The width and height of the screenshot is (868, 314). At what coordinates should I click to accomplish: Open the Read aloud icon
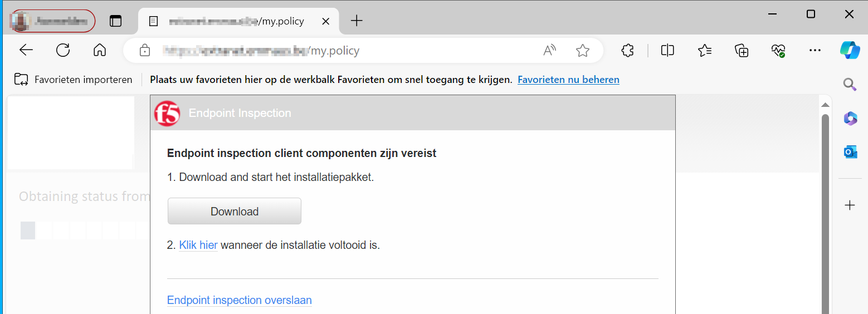[549, 51]
